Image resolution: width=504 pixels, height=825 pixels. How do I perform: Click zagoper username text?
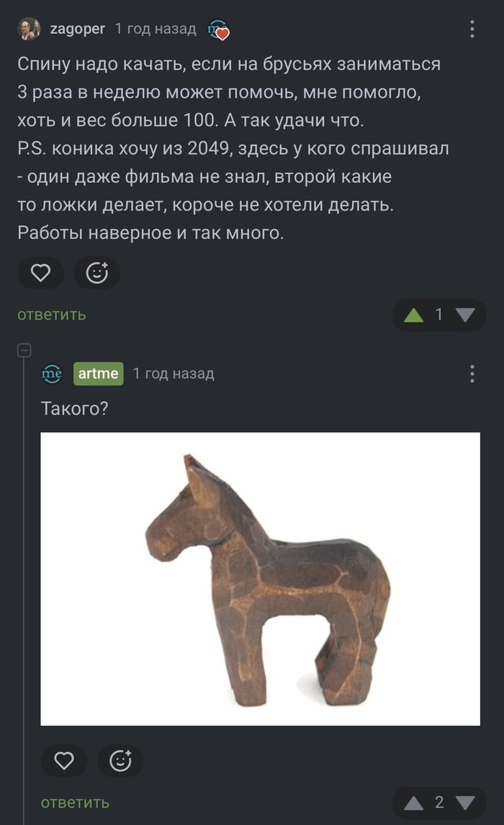tap(77, 29)
